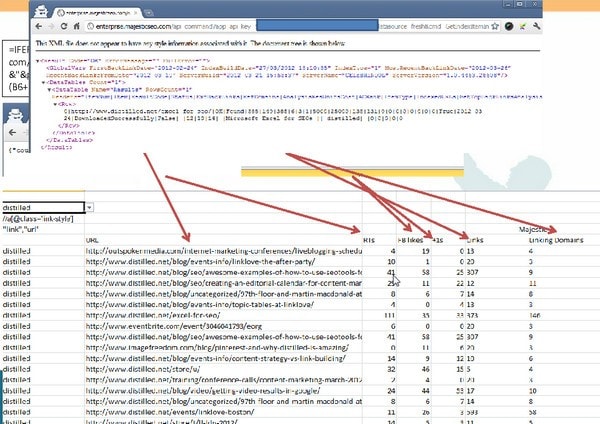This screenshot has height=424, width=600.
Task: Click the globe site-info icon in address bar
Action: click(x=90, y=26)
